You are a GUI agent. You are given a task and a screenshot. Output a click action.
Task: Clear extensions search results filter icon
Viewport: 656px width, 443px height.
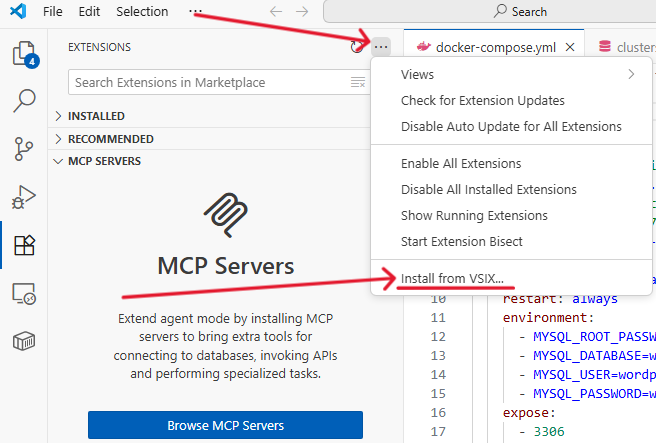[358, 82]
